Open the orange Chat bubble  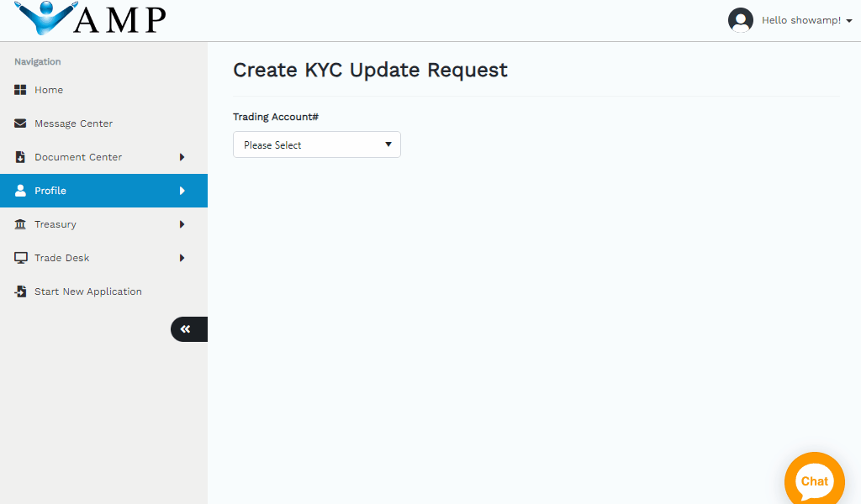click(814, 481)
